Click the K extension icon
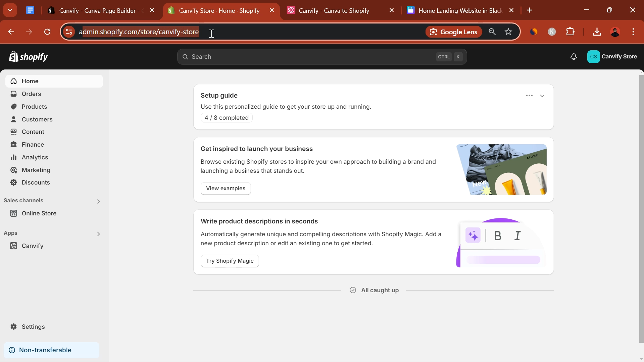The image size is (644, 362). click(x=552, y=32)
